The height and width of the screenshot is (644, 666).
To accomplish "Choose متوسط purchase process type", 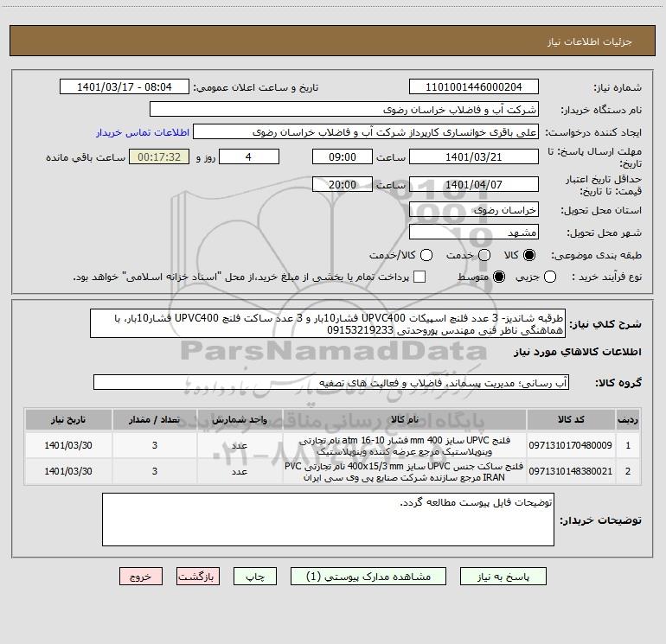I will 499,277.
